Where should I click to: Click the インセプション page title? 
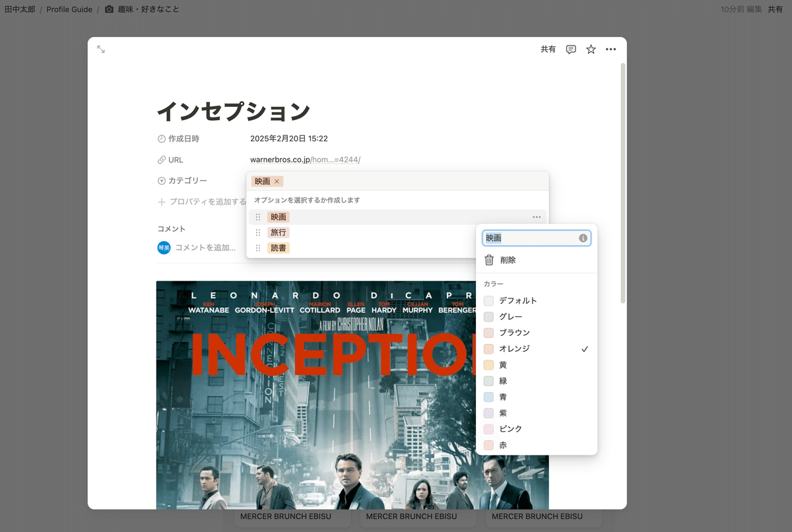point(234,112)
